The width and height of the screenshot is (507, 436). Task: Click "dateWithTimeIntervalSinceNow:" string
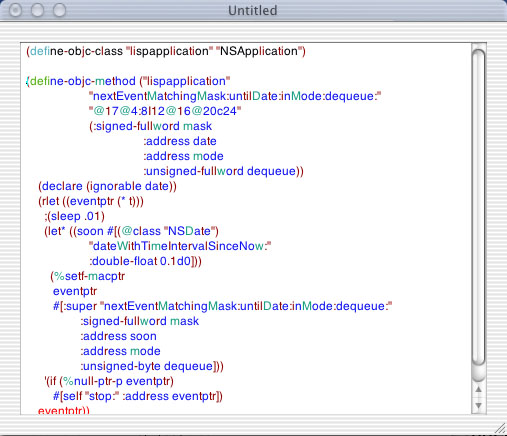180,246
